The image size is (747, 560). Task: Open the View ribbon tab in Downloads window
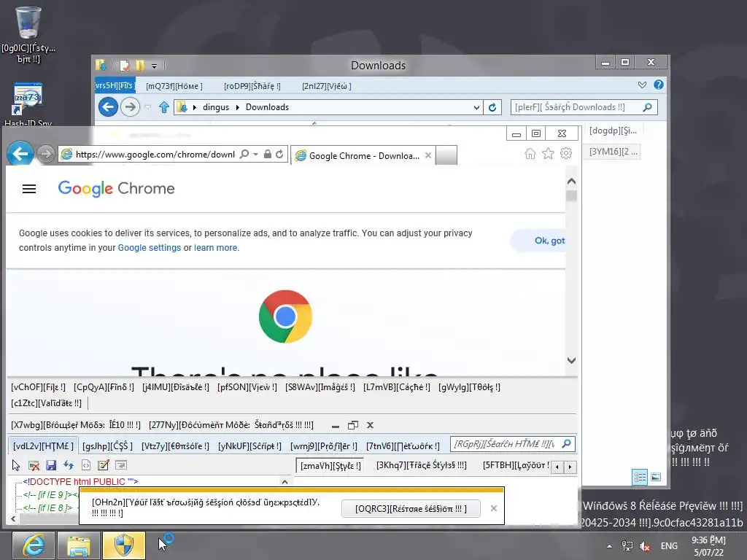tap(327, 86)
